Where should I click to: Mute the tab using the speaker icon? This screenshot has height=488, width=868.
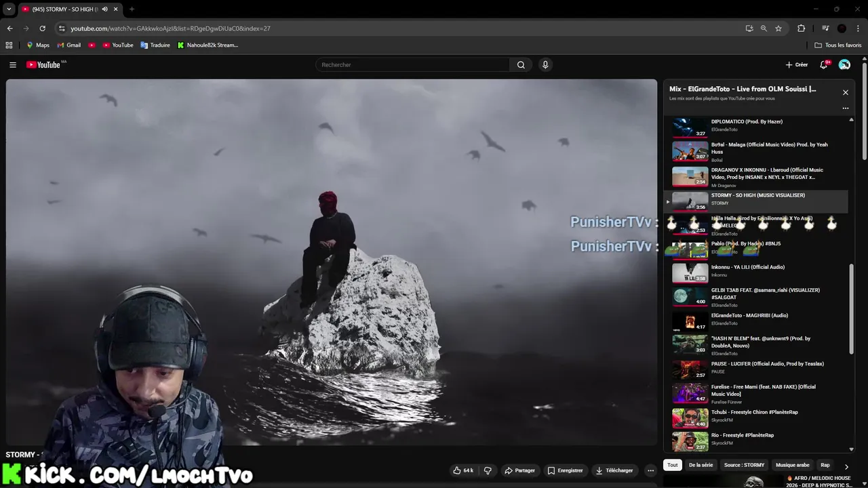pos(104,9)
